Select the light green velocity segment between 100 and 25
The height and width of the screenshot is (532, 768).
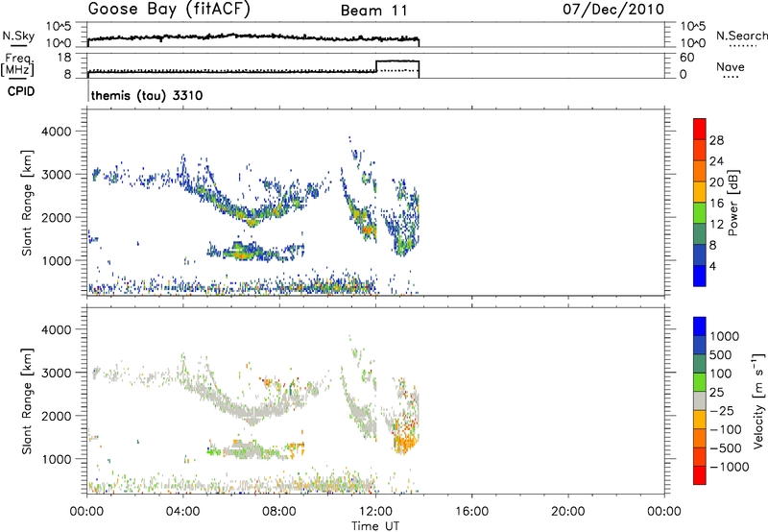pyautogui.click(x=700, y=382)
